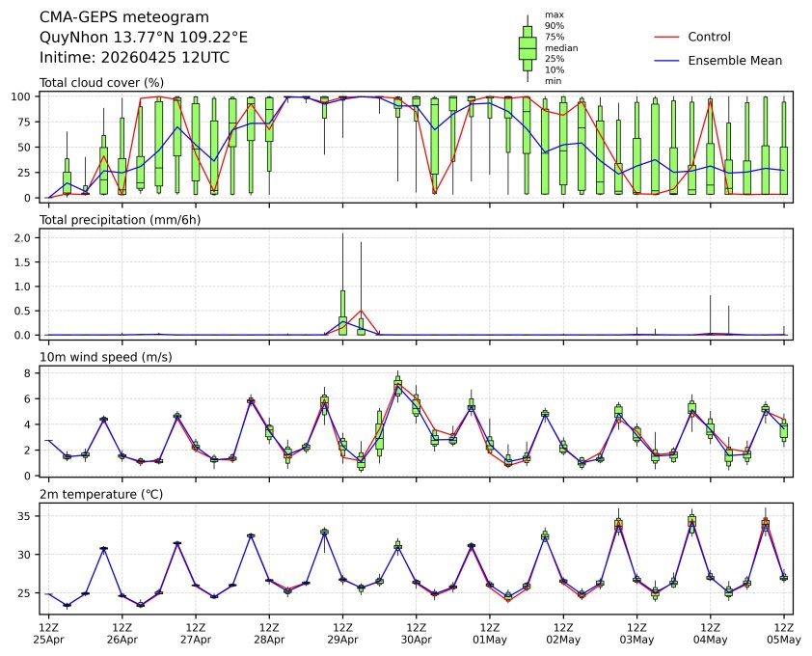This screenshot has height=656, width=812.
Task: Click the 29Apr date axis label
Action: pyautogui.click(x=342, y=639)
